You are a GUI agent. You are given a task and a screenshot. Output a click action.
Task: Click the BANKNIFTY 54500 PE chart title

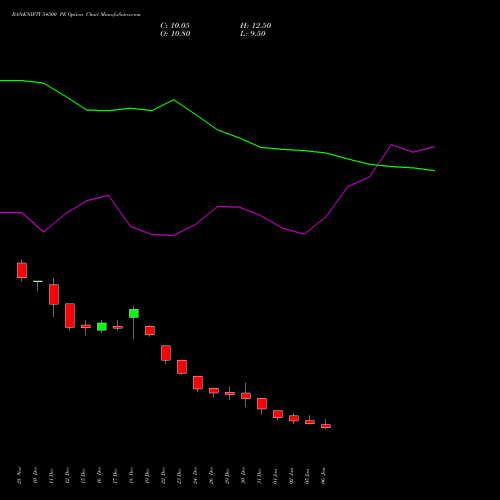(x=76, y=15)
